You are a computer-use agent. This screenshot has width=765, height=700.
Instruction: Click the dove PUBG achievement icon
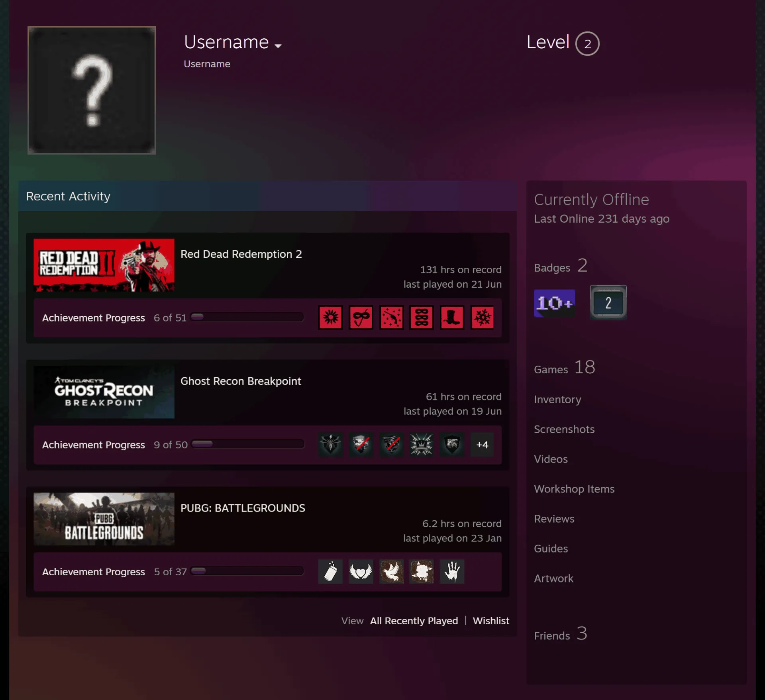point(391,571)
